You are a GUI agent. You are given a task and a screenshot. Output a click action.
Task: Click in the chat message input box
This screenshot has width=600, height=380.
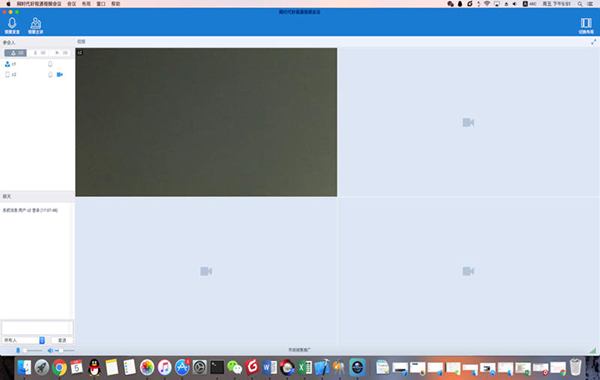[37, 328]
